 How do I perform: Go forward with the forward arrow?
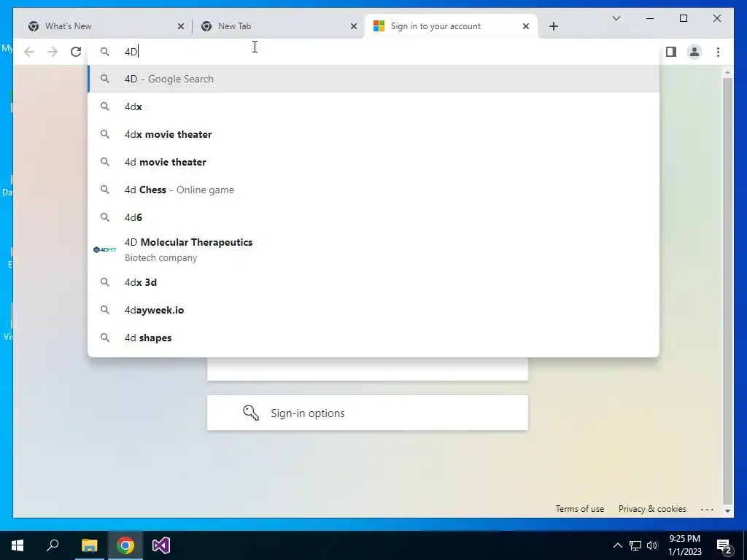pyautogui.click(x=53, y=52)
